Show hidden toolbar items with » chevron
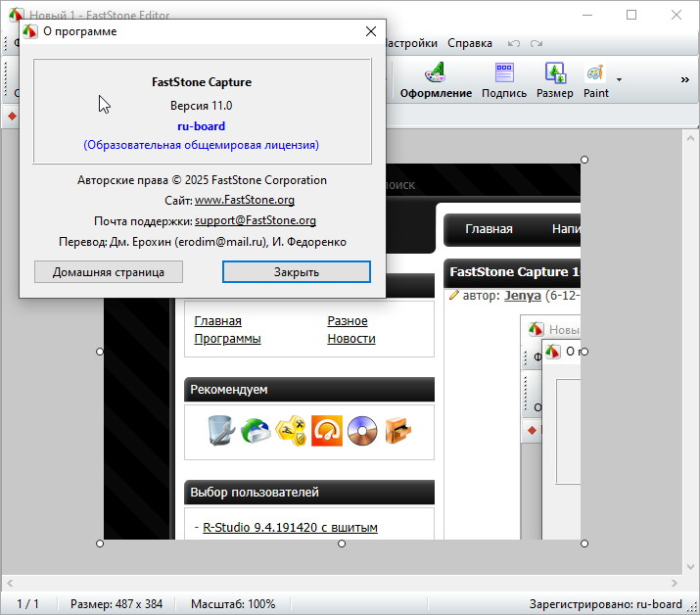Viewport: 700px width, 615px height. tap(684, 80)
